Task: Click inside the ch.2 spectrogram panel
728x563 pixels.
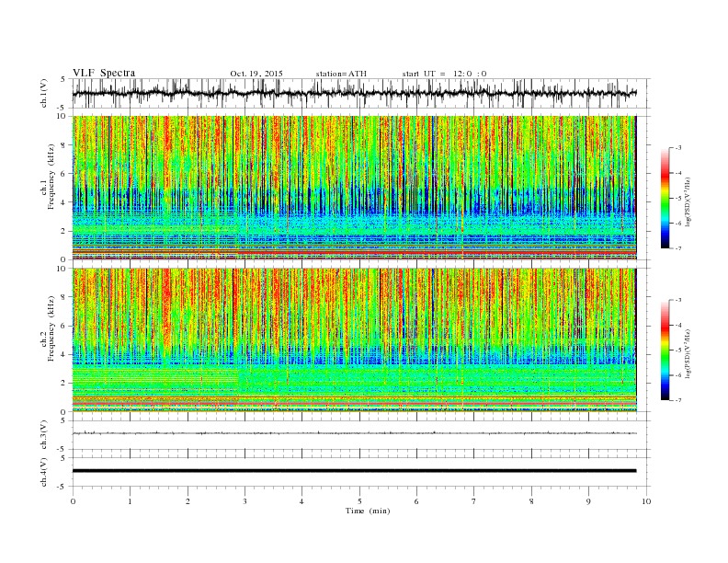Action: pos(354,340)
